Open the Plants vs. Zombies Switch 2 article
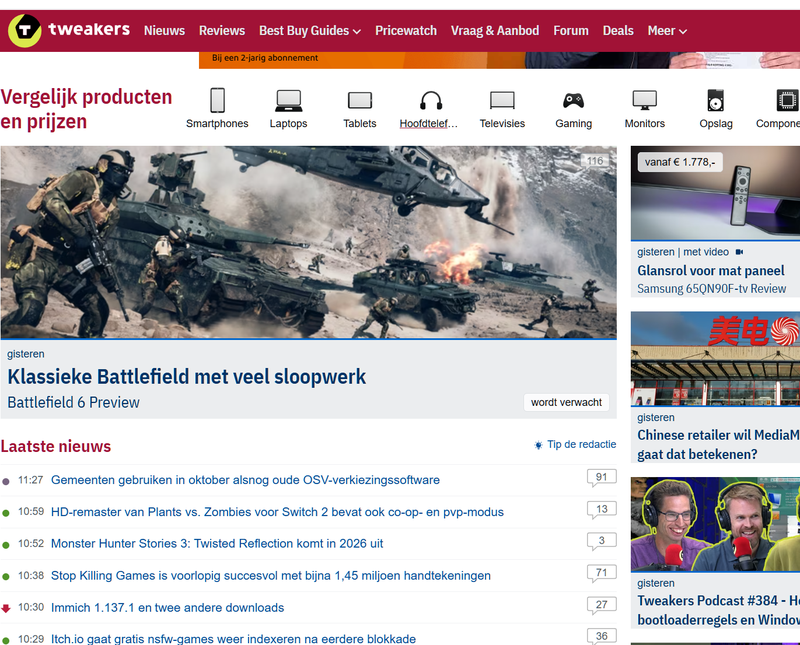Viewport: 800px width, 645px height. pyautogui.click(x=277, y=512)
